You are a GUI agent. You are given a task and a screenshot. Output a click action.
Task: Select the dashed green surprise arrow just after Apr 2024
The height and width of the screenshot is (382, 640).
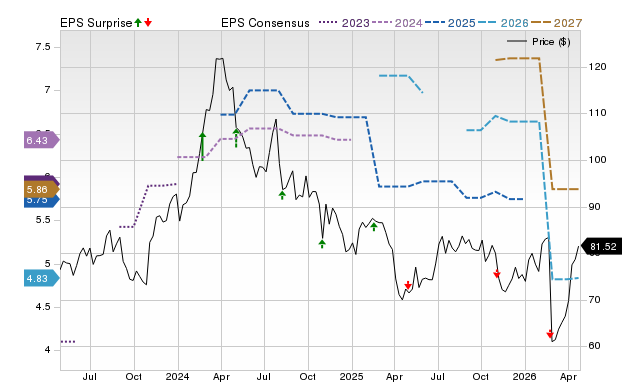pyautogui.click(x=236, y=138)
